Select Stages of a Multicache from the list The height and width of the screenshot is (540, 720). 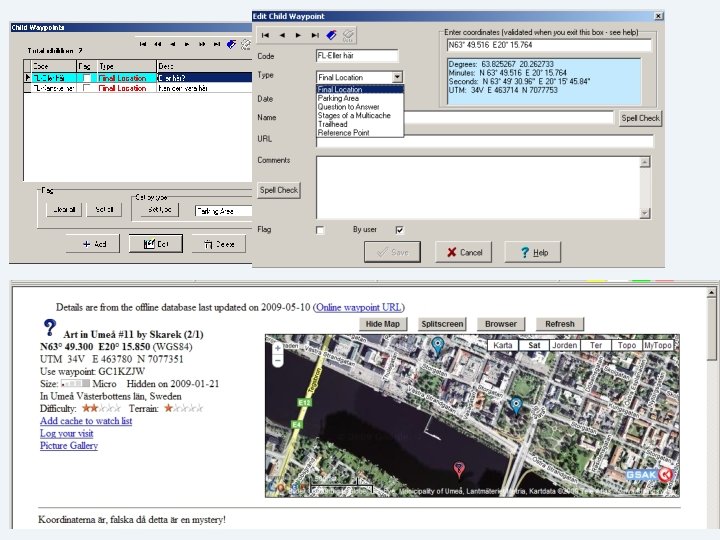[x=360, y=115]
